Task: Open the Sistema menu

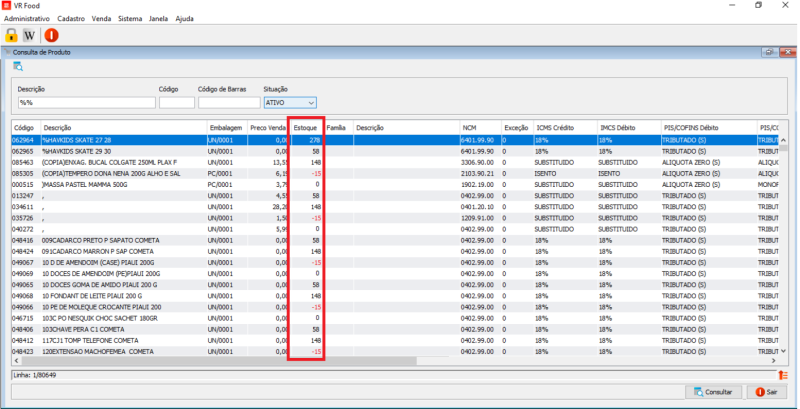Action: point(130,19)
